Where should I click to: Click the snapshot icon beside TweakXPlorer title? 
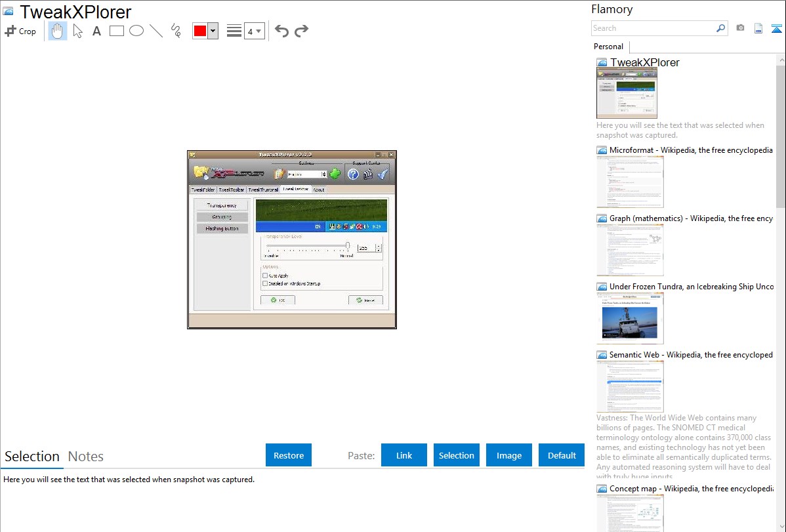point(8,12)
